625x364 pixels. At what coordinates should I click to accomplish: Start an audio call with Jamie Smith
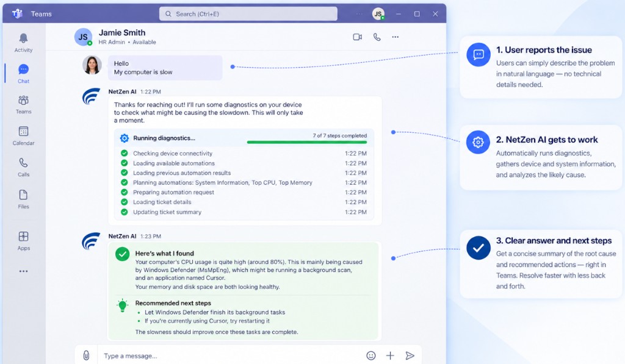coord(377,37)
